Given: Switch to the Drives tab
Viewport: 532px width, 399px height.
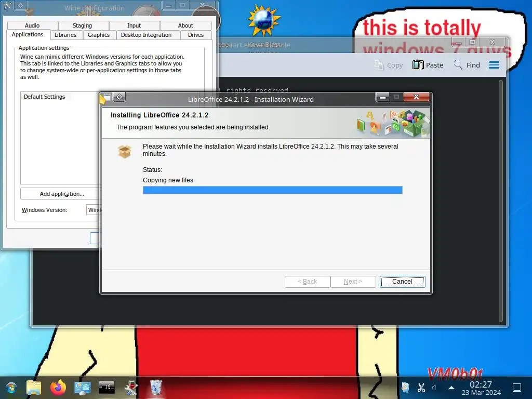Looking at the screenshot, I should click(x=196, y=35).
